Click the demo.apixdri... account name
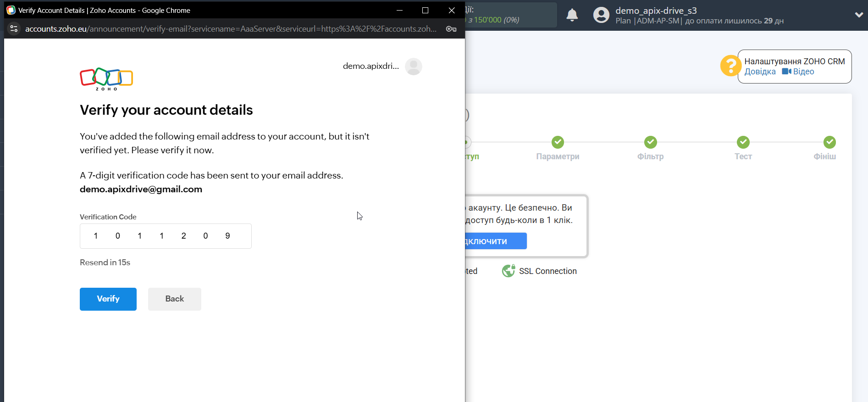The height and width of the screenshot is (402, 868). click(370, 66)
